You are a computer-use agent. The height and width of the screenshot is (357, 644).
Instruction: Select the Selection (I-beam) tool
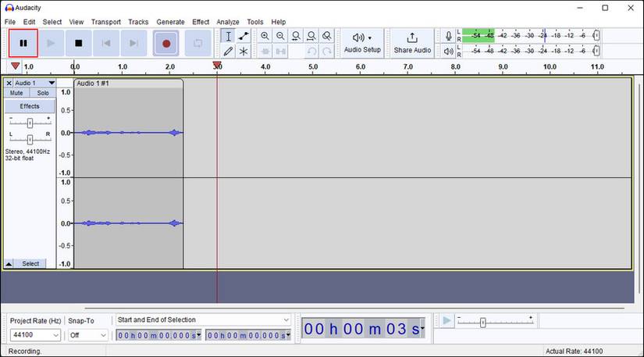tap(229, 36)
